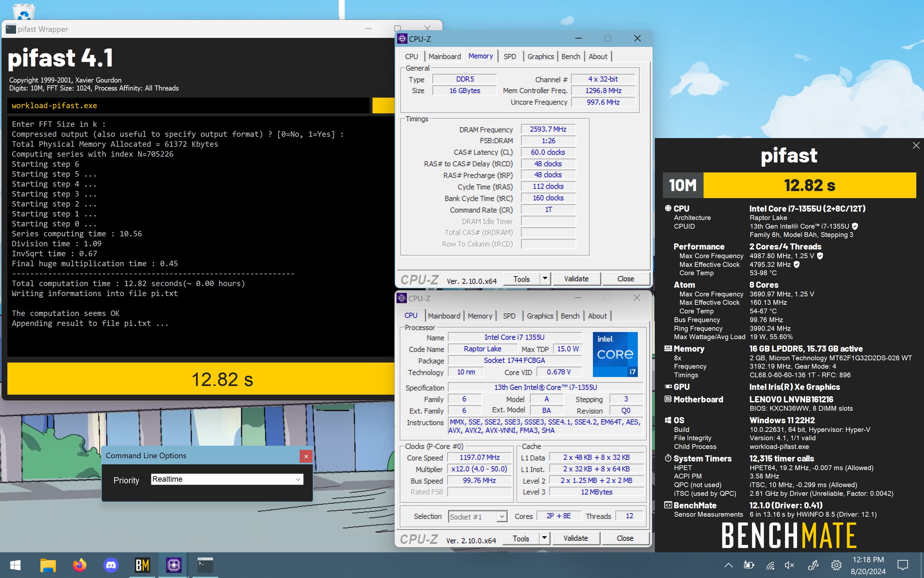This screenshot has width=924, height=578.
Task: Click 'Intel Iris(R) Xe Graphics' text
Action: click(795, 387)
